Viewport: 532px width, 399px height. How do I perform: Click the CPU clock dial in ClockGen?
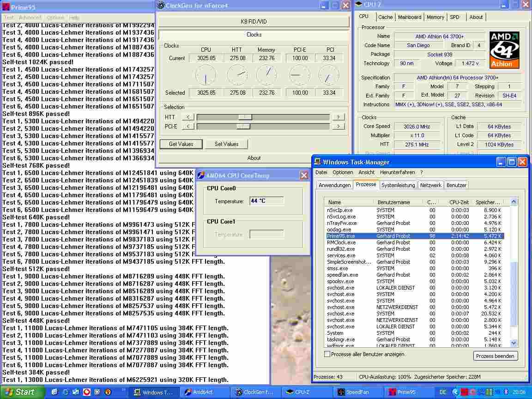[206, 75]
